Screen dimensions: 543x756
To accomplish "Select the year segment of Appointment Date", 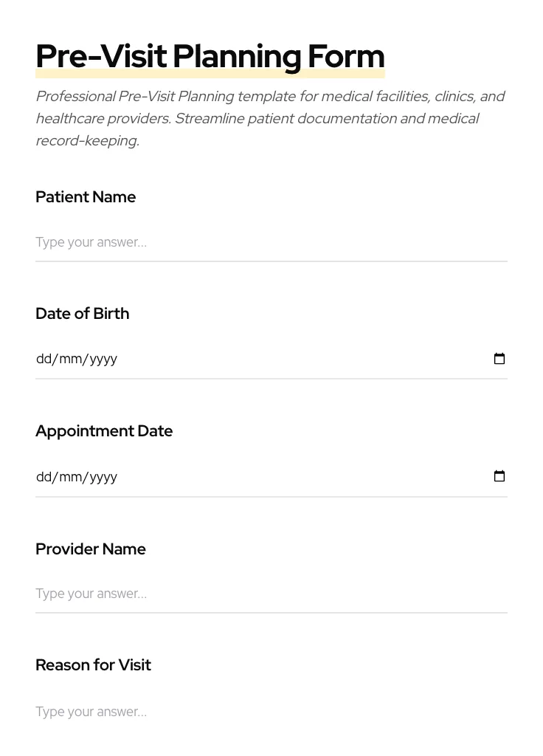I will coord(103,477).
